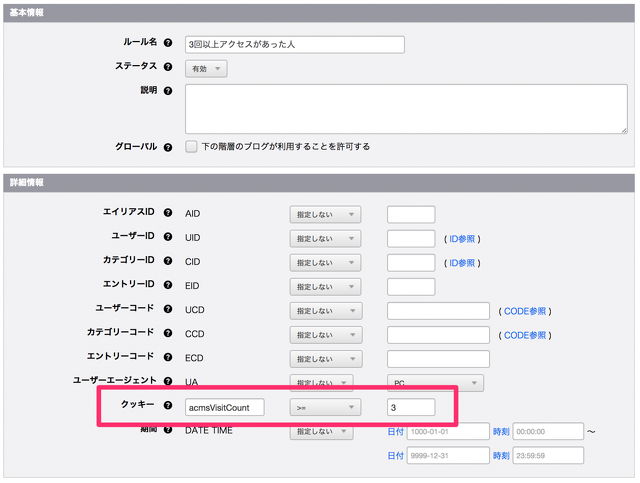Enable the グローバル checkbox for lower blogs

coord(192,147)
